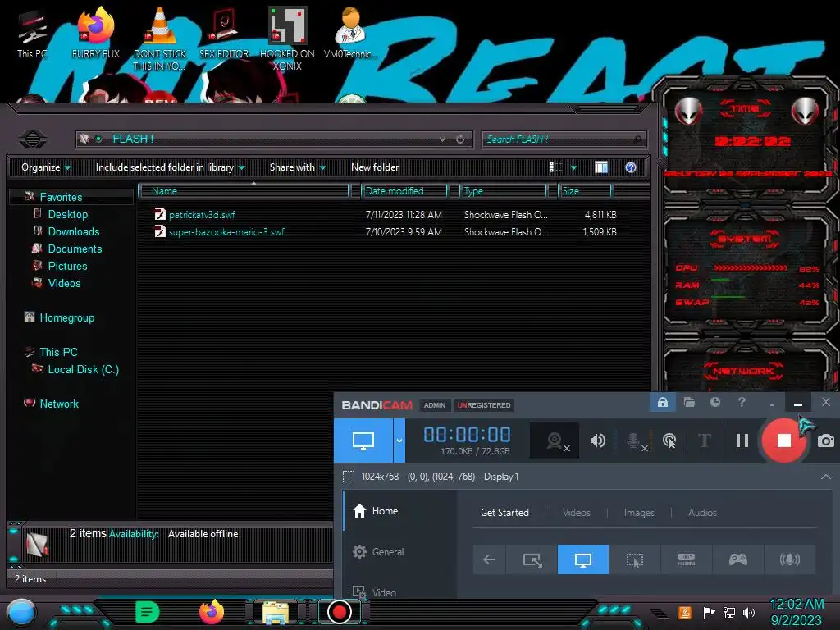
Task: Change the Explorer view layout icon
Action: 555,167
